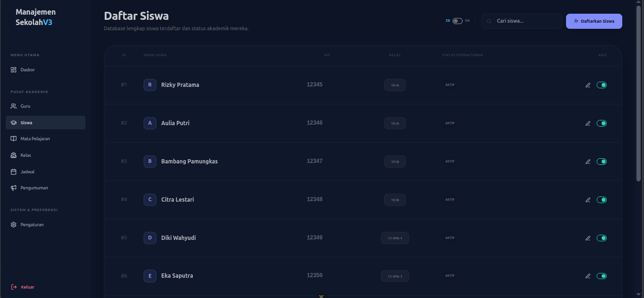Image resolution: width=644 pixels, height=298 pixels.
Task: Log out using Keluar
Action: (23, 287)
